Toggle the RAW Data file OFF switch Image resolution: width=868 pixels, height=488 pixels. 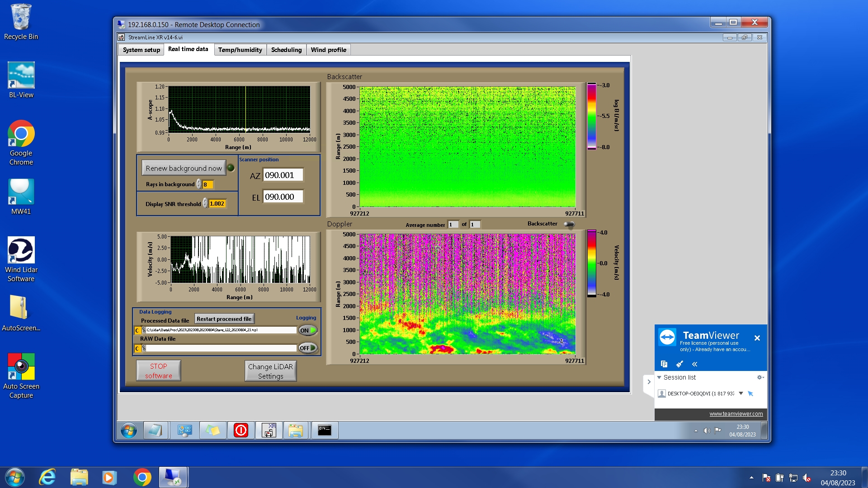click(x=308, y=348)
